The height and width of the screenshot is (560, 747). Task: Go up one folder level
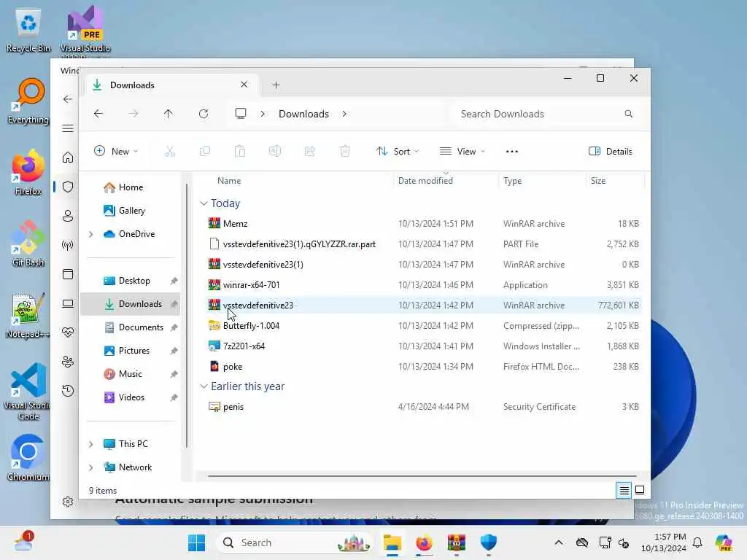[169, 114]
